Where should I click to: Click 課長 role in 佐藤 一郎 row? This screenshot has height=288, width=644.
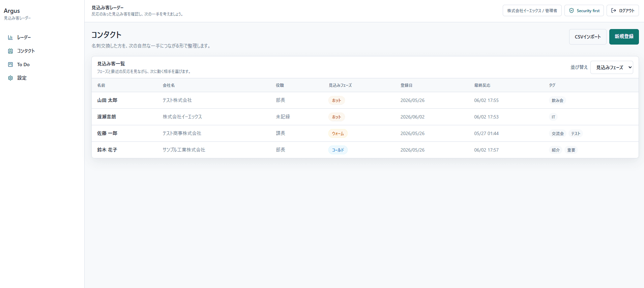[281, 133]
